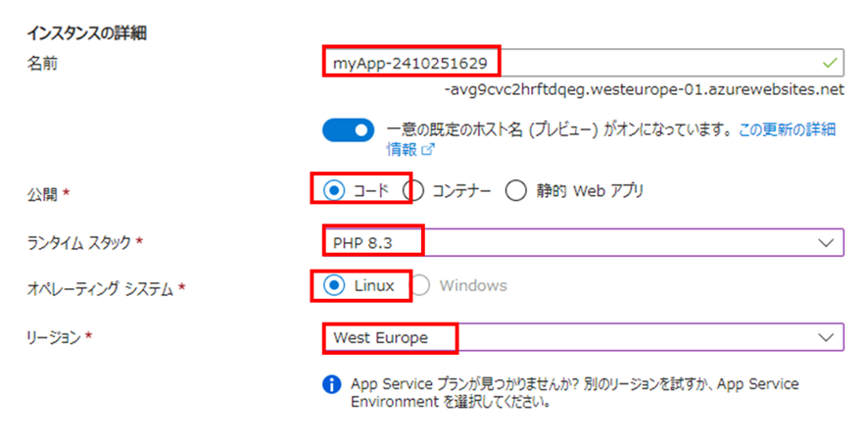This screenshot has height=447, width=868.
Task: Click the blue info circle icon
Action: click(331, 384)
